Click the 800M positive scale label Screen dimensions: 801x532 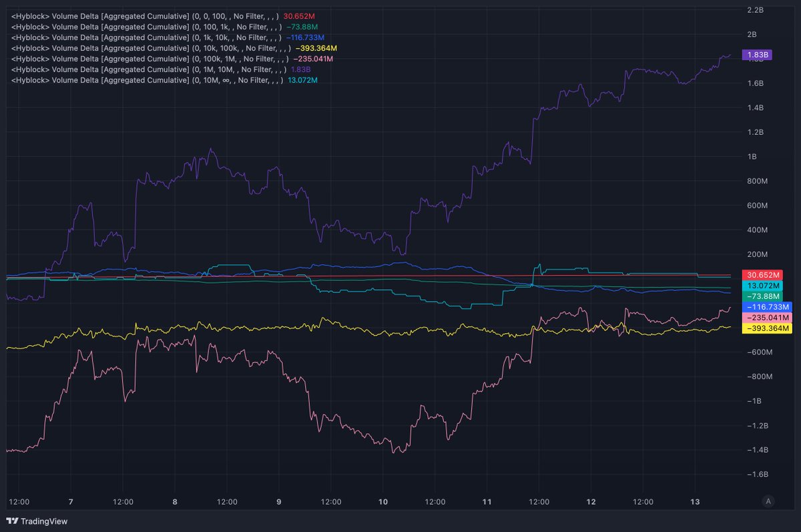pos(758,182)
